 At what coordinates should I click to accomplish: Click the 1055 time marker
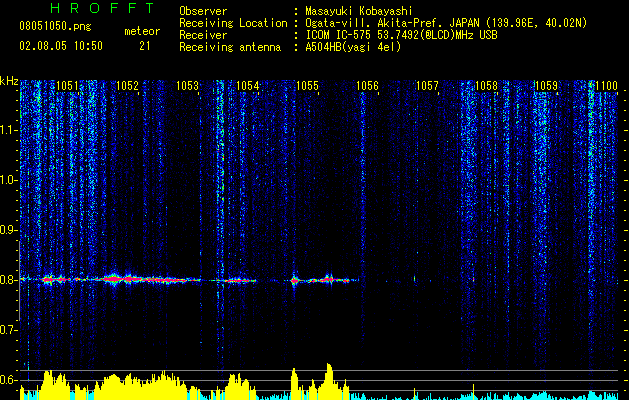(307, 85)
